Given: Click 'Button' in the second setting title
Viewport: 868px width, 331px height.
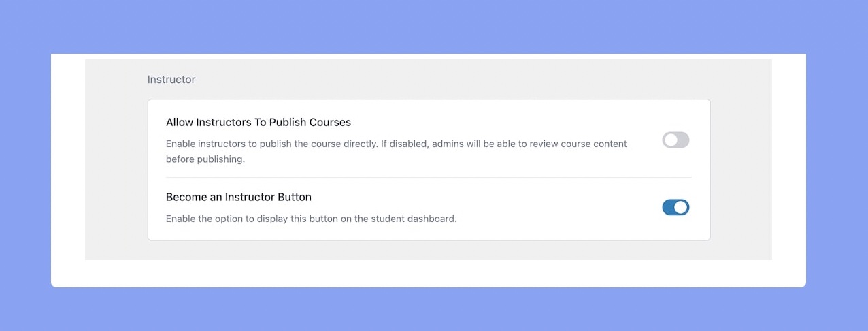Looking at the screenshot, I should tap(295, 197).
